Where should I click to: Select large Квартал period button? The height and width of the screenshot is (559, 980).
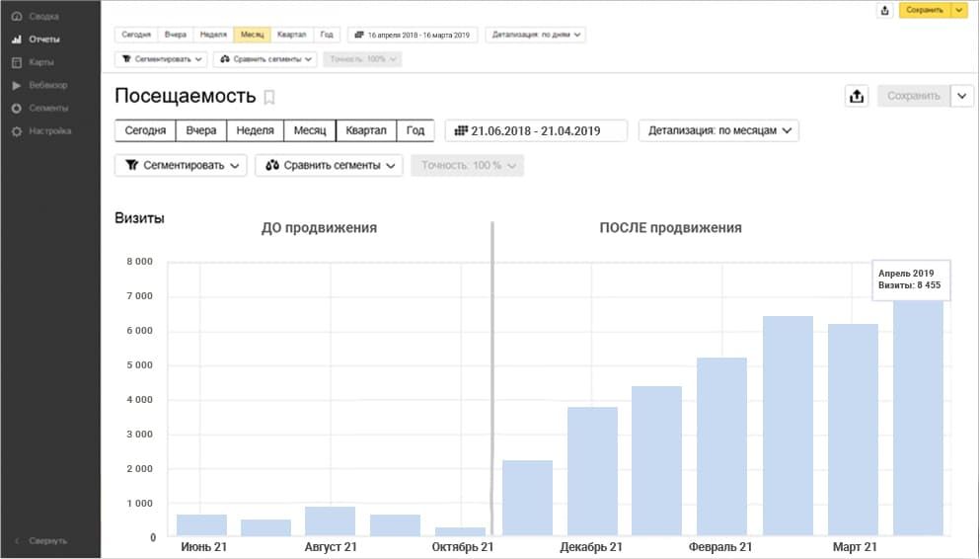[366, 130]
